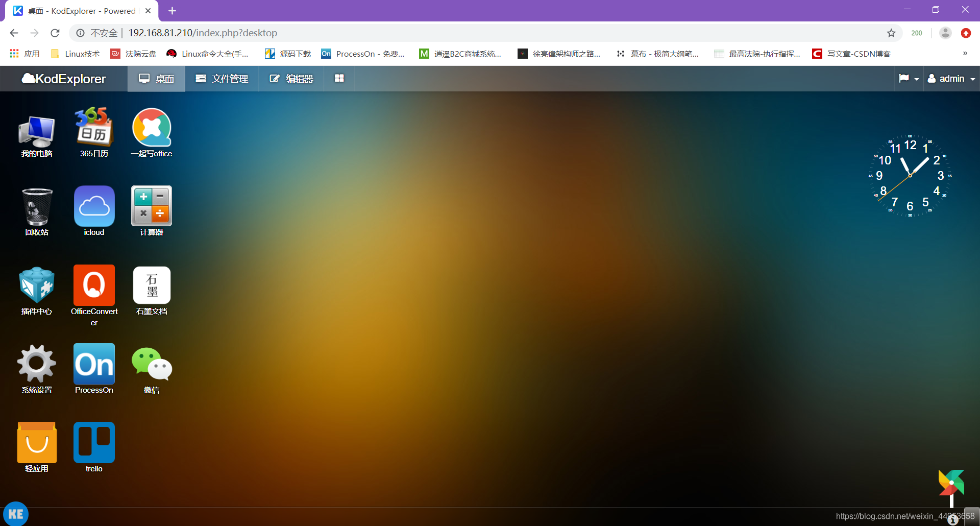Open the 逍遥B2C商城系统 bookmark
Screen dimensions: 980x526
[x=460, y=54]
